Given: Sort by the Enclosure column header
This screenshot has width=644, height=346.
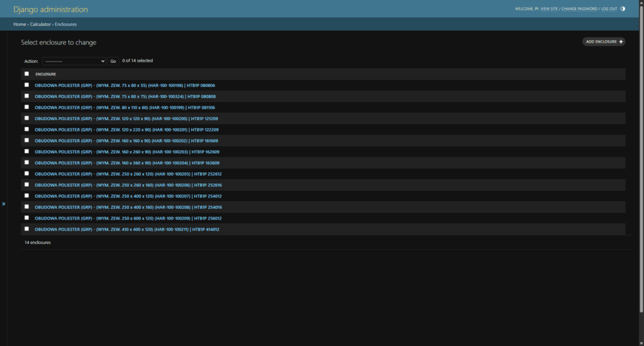Looking at the screenshot, I should click(x=45, y=74).
